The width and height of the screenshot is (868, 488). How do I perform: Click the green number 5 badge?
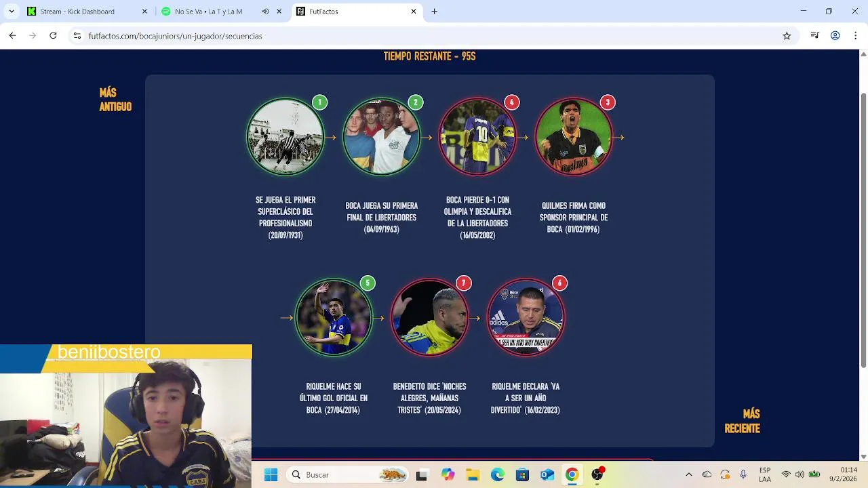(x=368, y=283)
